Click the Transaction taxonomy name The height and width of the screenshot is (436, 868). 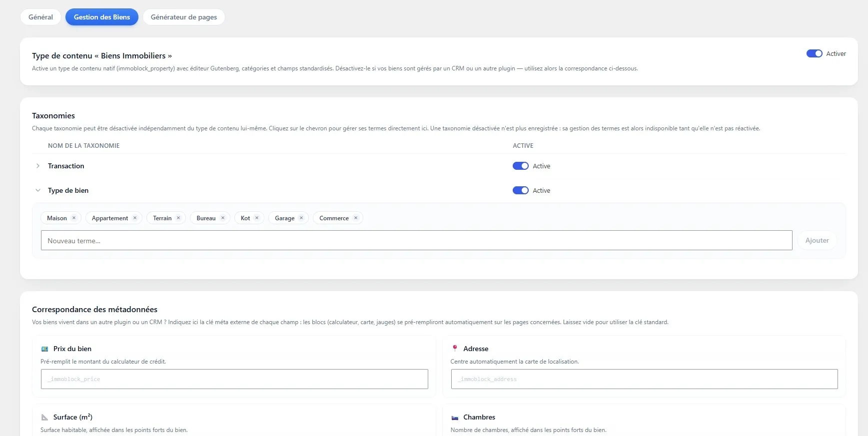[66, 166]
